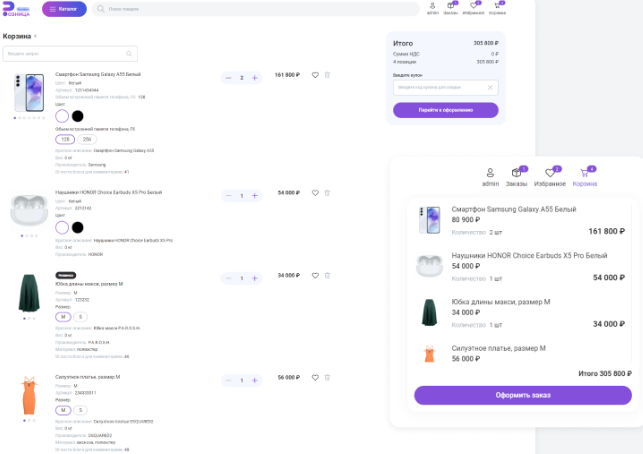Add Samsung Galaxy A55 to favorites
643x454 pixels.
click(315, 75)
